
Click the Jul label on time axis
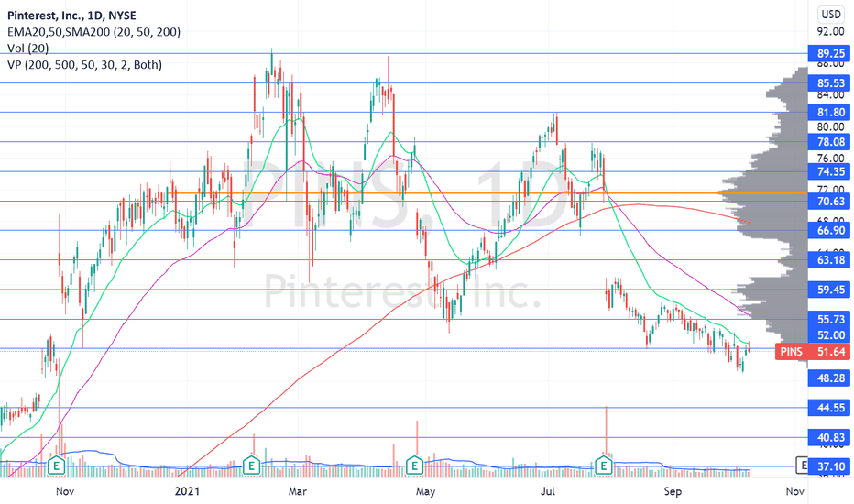point(547,491)
